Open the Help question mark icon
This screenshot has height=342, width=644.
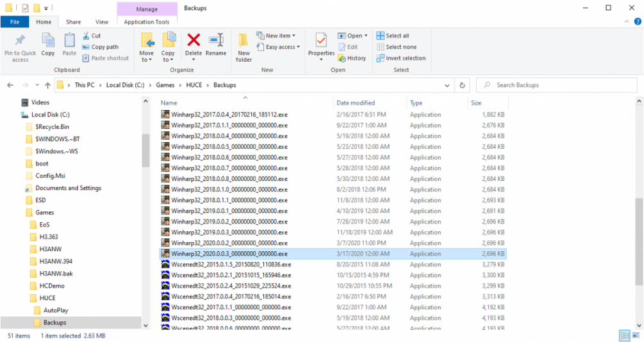pyautogui.click(x=638, y=22)
